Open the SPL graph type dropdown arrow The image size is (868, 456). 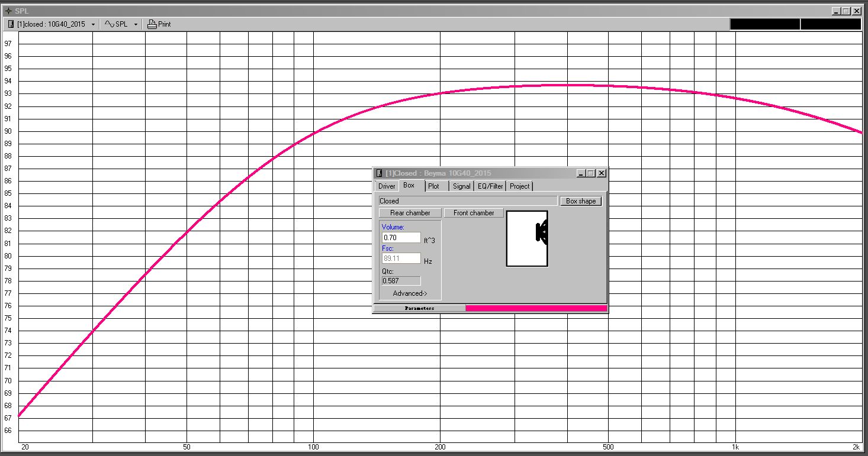pos(136,25)
